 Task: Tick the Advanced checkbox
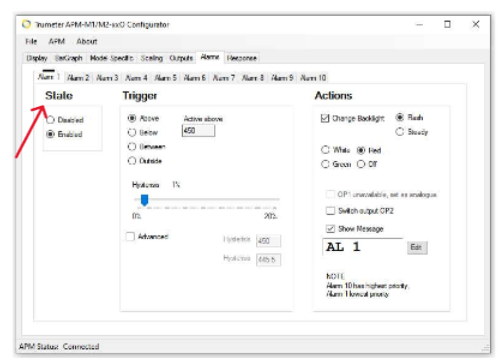tap(130, 236)
